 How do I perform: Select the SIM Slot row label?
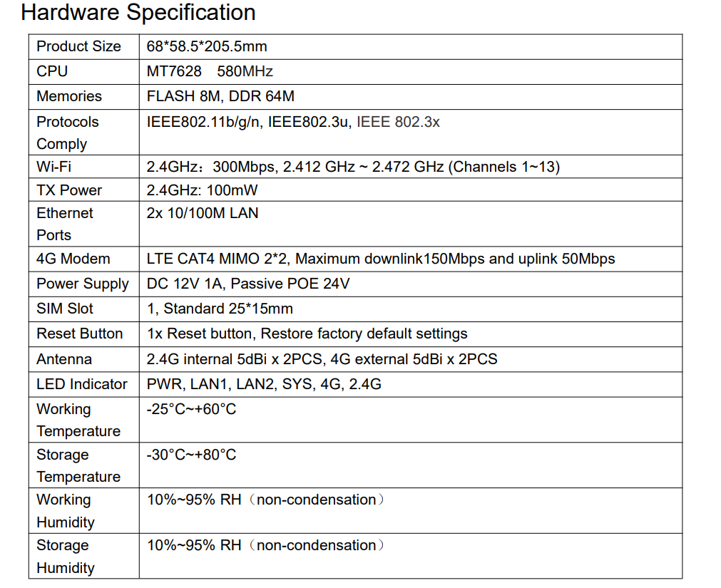pyautogui.click(x=65, y=309)
